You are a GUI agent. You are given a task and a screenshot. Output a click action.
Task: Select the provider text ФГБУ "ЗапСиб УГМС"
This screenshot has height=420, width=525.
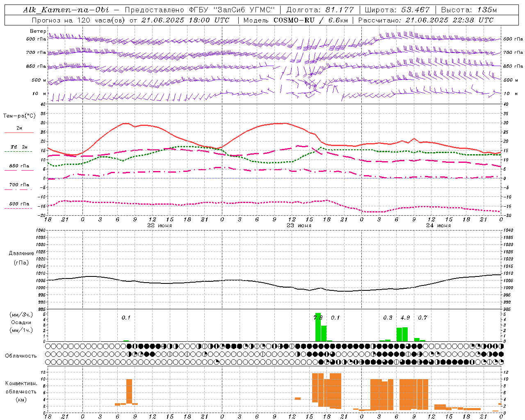point(232,10)
